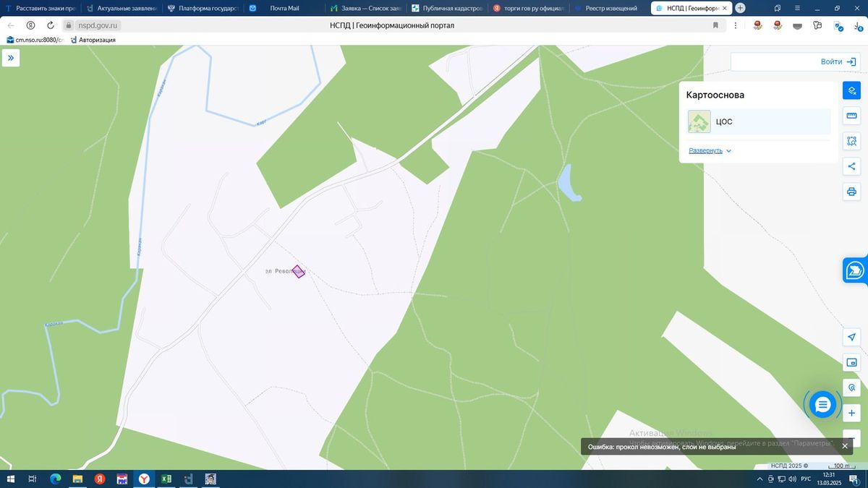868x488 pixels.
Task: Open the Task View taskbar button
Action: (x=33, y=479)
